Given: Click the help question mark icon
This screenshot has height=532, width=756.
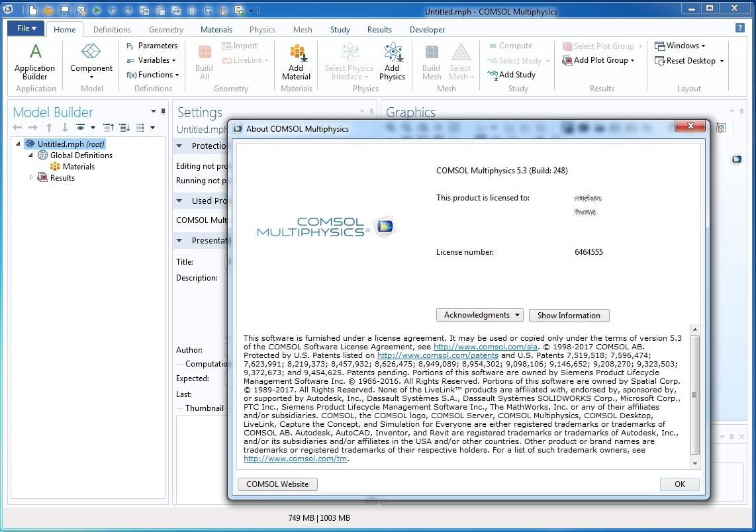Looking at the screenshot, I should 739,28.
